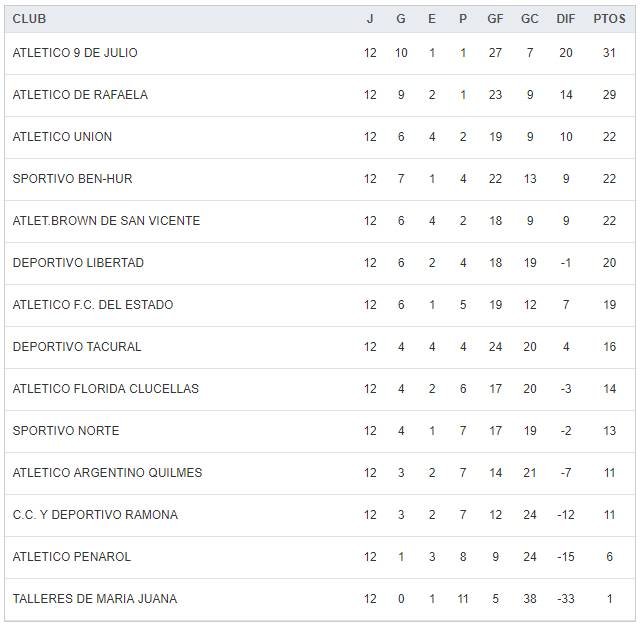The width and height of the screenshot is (640, 626).
Task: Open DEPORTIVO LIBERTAD club entry
Action: [x=78, y=263]
